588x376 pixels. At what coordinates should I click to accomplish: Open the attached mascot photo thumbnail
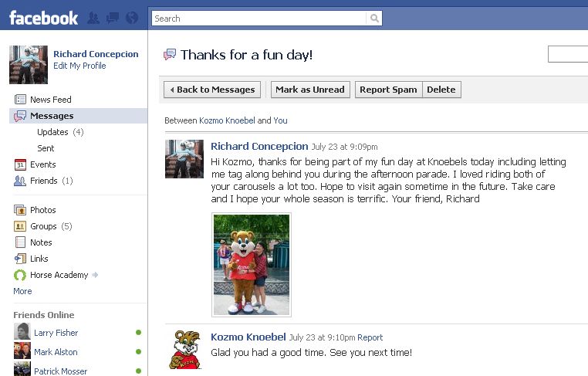(252, 265)
